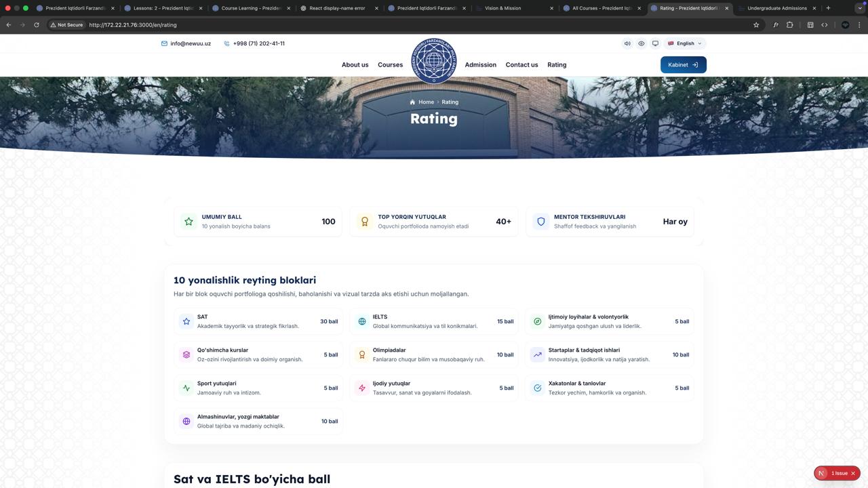Click the university logo emblem

[434, 61]
